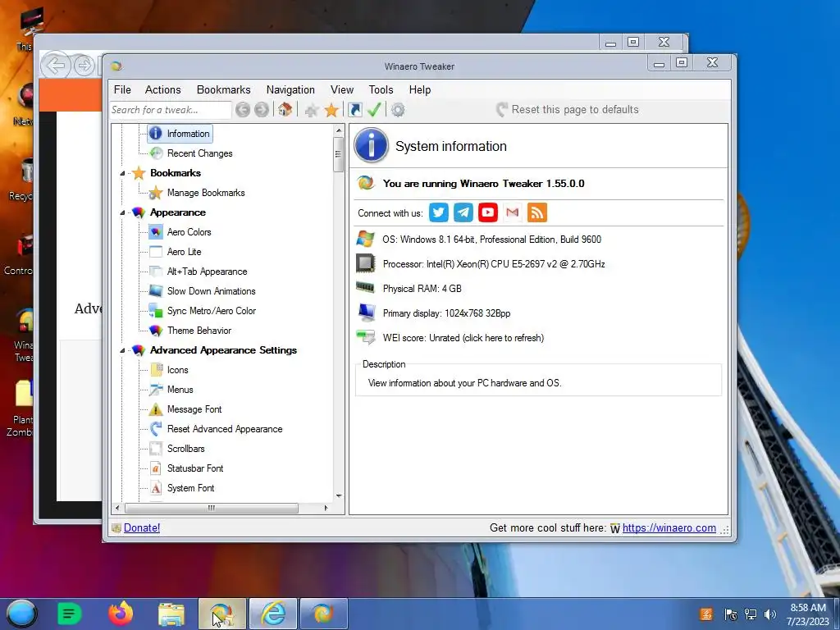Image resolution: width=840 pixels, height=630 pixels.
Task: Click the green notes app taskbar icon
Action: pyautogui.click(x=69, y=614)
